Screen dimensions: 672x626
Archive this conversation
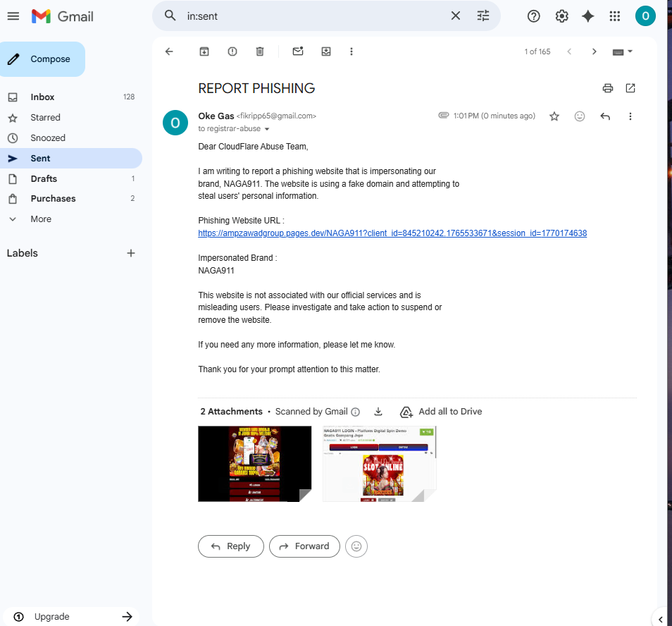coord(204,51)
